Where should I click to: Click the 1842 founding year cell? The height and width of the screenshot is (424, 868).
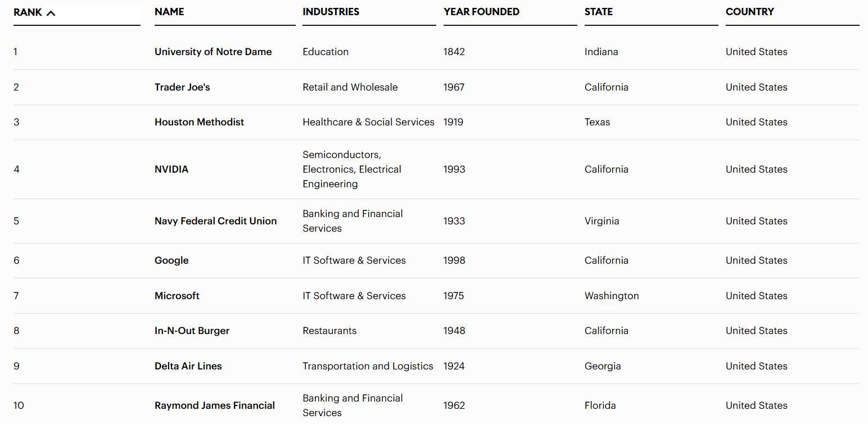[454, 52]
